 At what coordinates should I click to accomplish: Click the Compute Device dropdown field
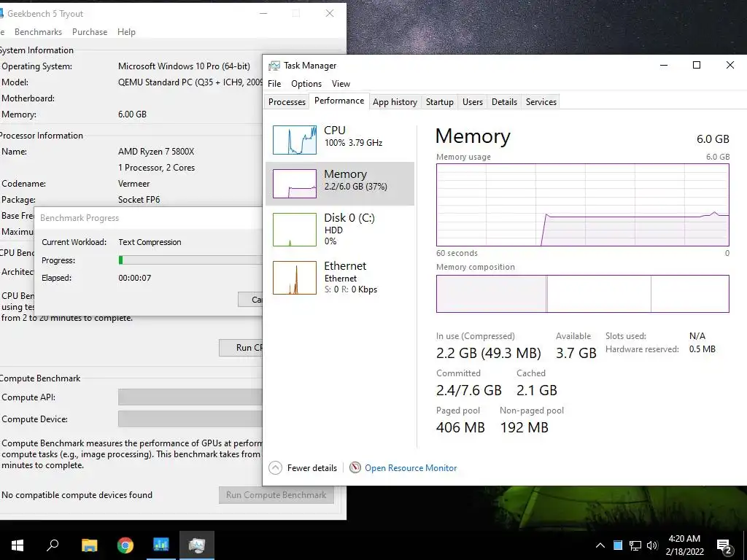(190, 419)
